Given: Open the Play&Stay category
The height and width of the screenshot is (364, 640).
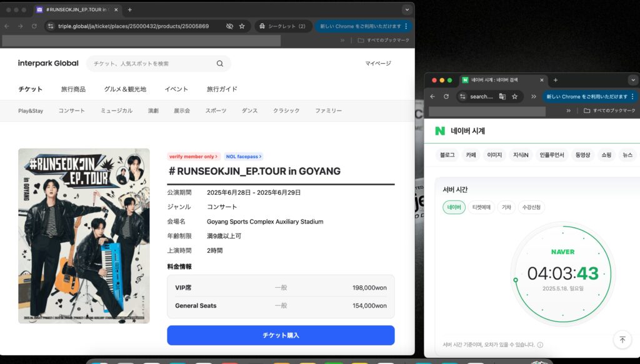Looking at the screenshot, I should tap(31, 111).
